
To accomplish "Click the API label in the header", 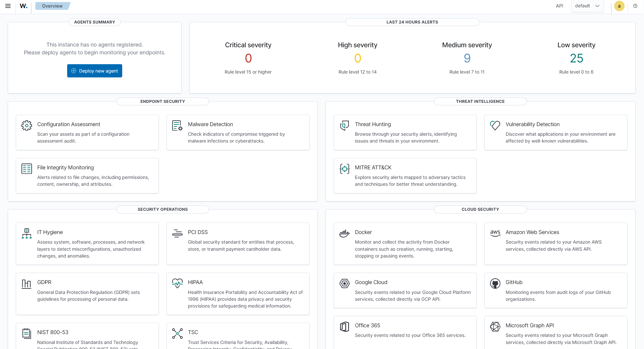I will [559, 6].
